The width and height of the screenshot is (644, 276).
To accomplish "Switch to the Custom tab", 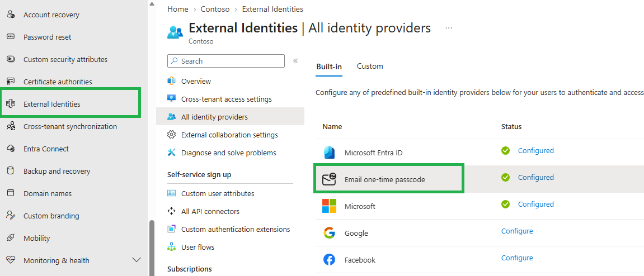I will point(370,66).
